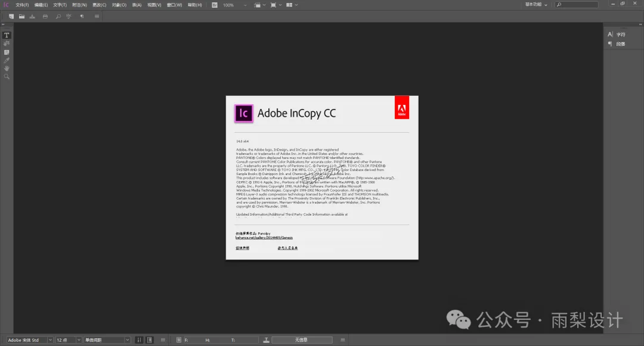Viewport: 644px width, 346px height.
Task: Select the Zoom tool in the toolbox
Action: click(7, 77)
